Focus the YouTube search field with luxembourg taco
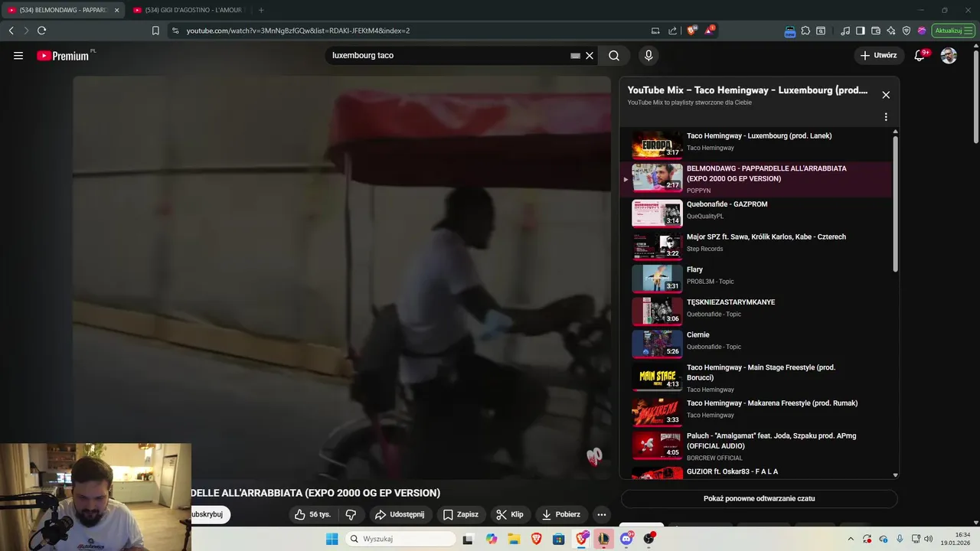Viewport: 980px width, 551px height. click(448, 56)
